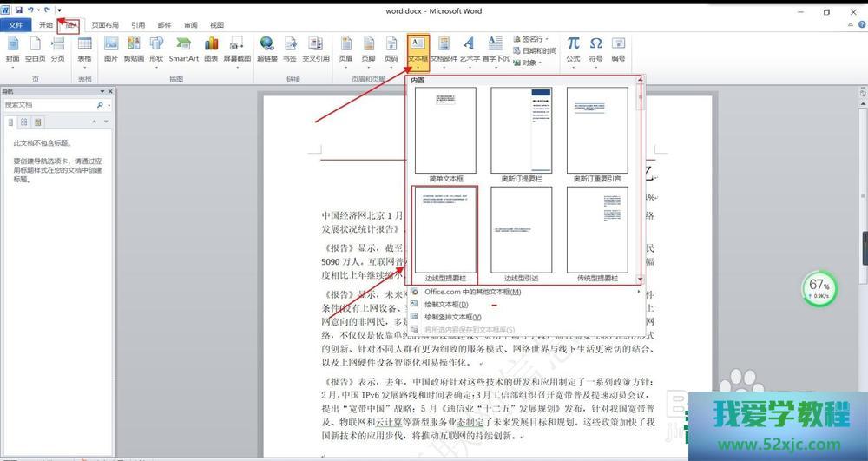The height and width of the screenshot is (461, 868).
Task: Select the 简单文本框 thumbnail
Action: click(445, 131)
